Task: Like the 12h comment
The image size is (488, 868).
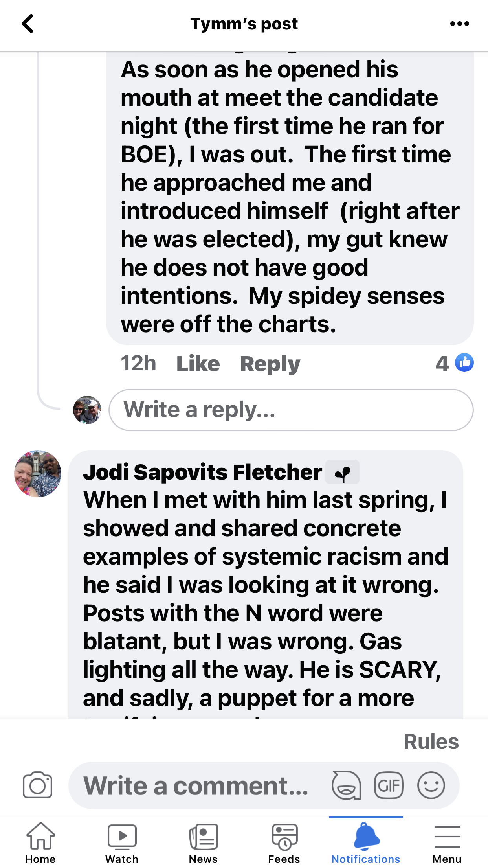Action: (198, 364)
